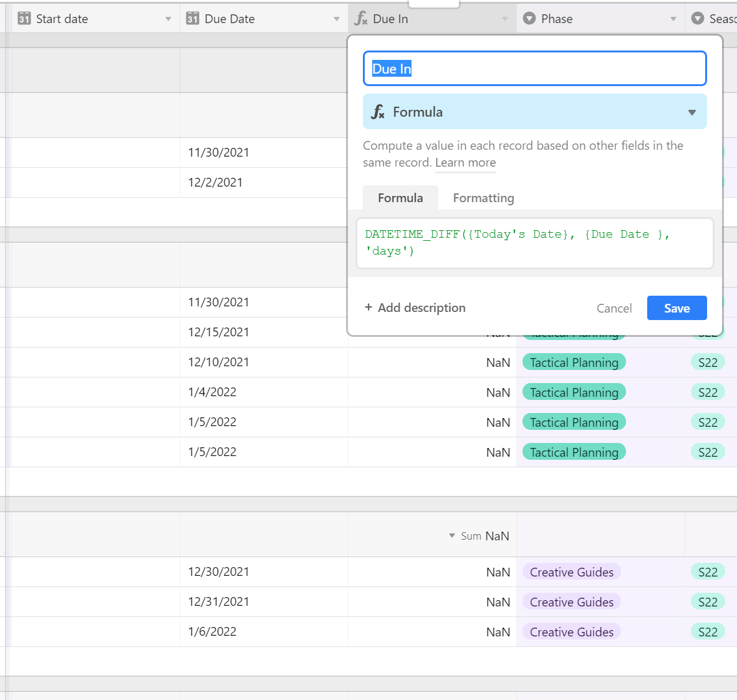Click S22 tag in 12/30/2021 row
The height and width of the screenshot is (700, 737).
point(708,572)
